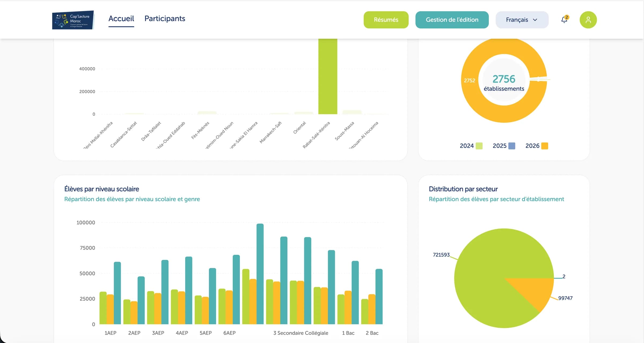The image size is (644, 343).
Task: Open the user profile avatar
Action: (588, 20)
